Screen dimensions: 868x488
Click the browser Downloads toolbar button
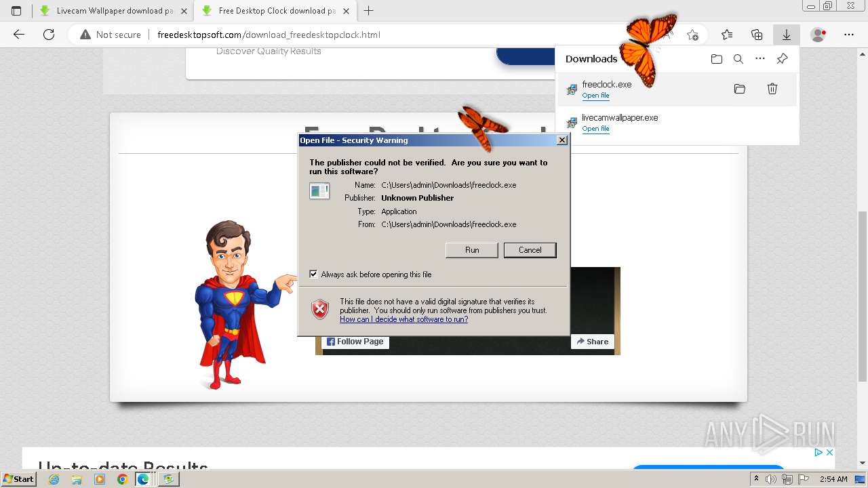[787, 35]
